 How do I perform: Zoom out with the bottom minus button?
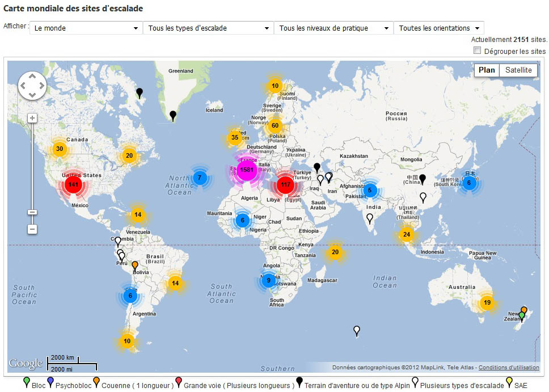32,229
